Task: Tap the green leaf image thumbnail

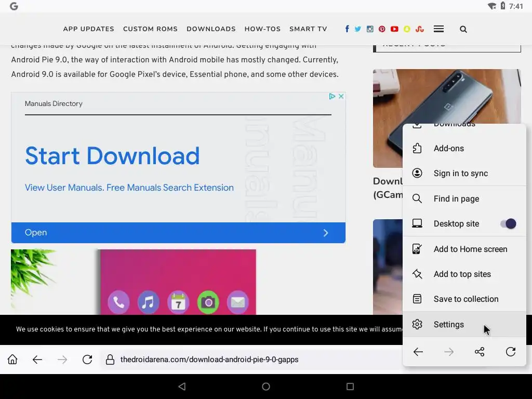Action: click(33, 280)
